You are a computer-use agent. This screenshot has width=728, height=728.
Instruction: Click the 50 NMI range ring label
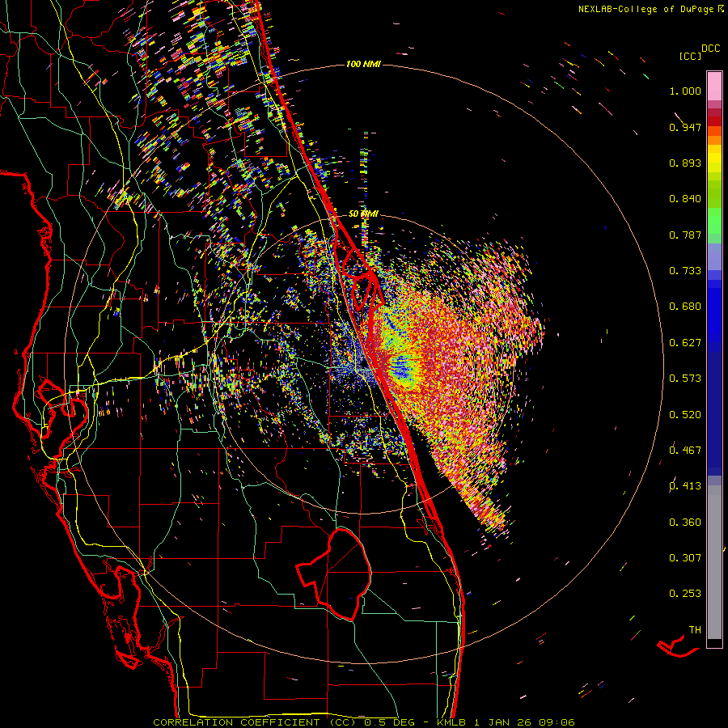coord(363,214)
